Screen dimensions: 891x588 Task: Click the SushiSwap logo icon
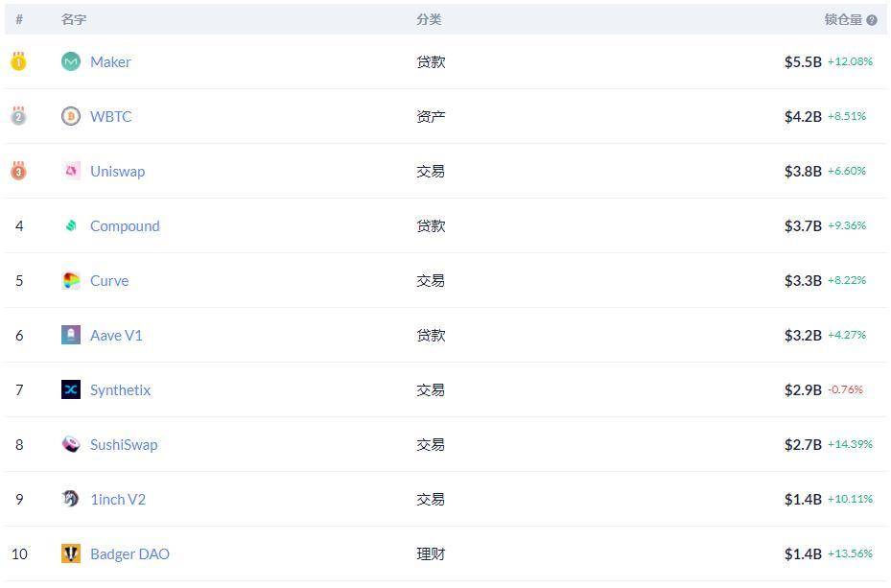click(71, 444)
